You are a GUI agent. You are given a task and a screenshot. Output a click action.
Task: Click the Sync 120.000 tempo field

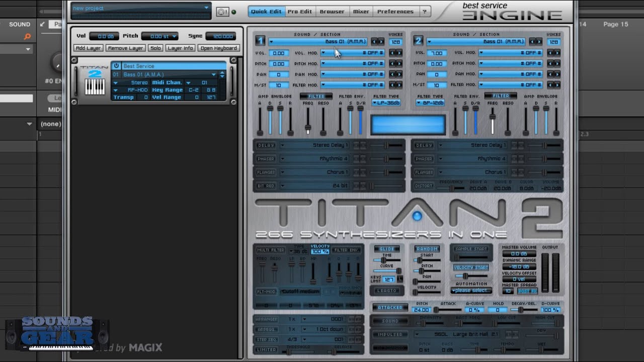pos(220,36)
